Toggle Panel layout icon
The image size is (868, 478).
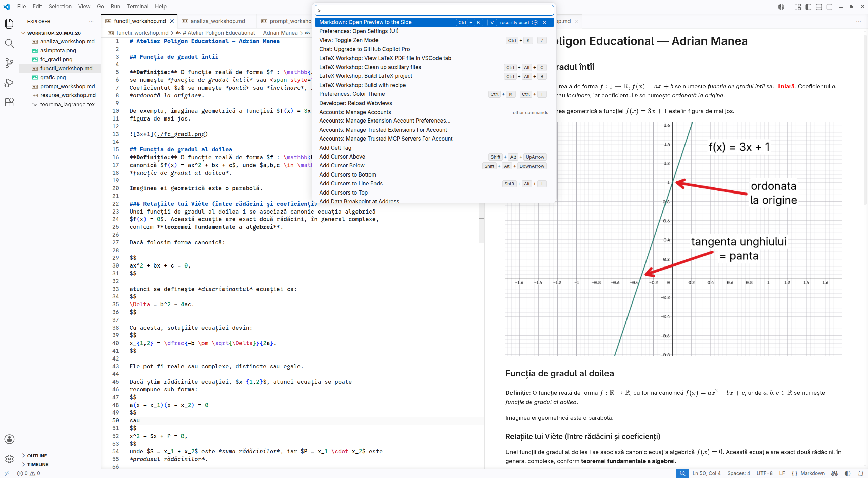819,7
